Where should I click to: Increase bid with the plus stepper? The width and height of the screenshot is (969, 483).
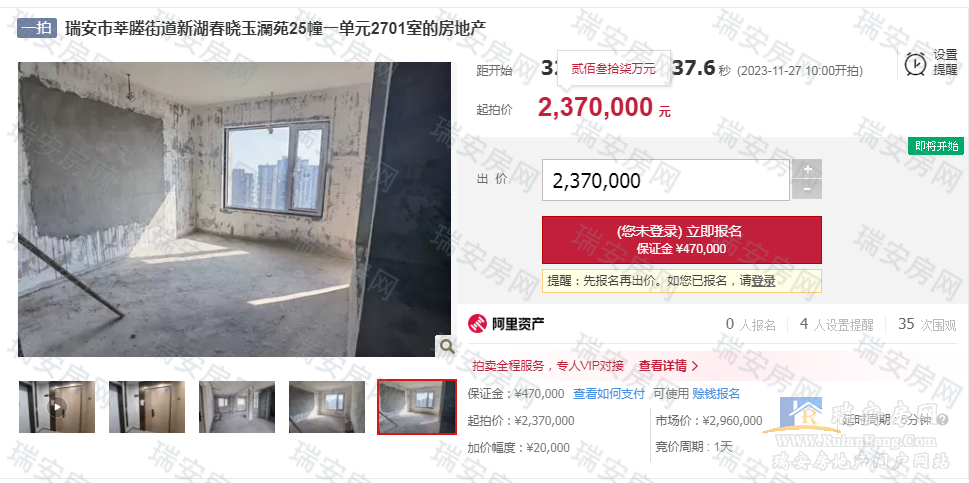807,169
